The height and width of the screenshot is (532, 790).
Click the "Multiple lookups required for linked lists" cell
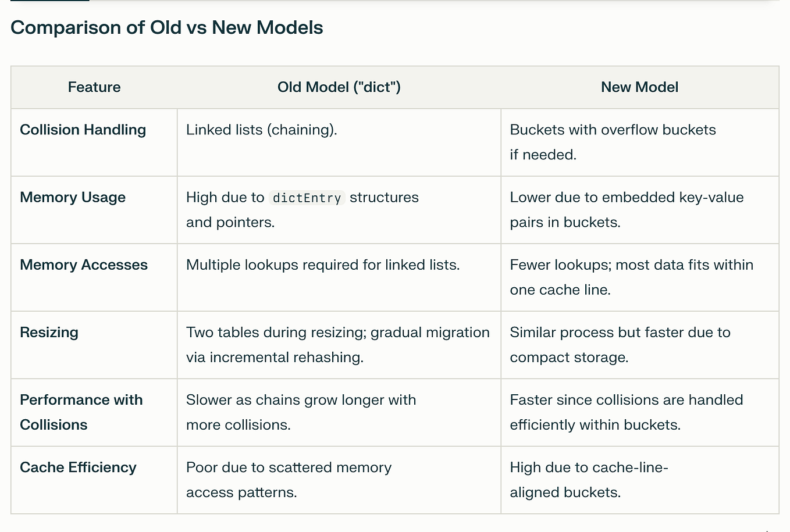pos(339,277)
